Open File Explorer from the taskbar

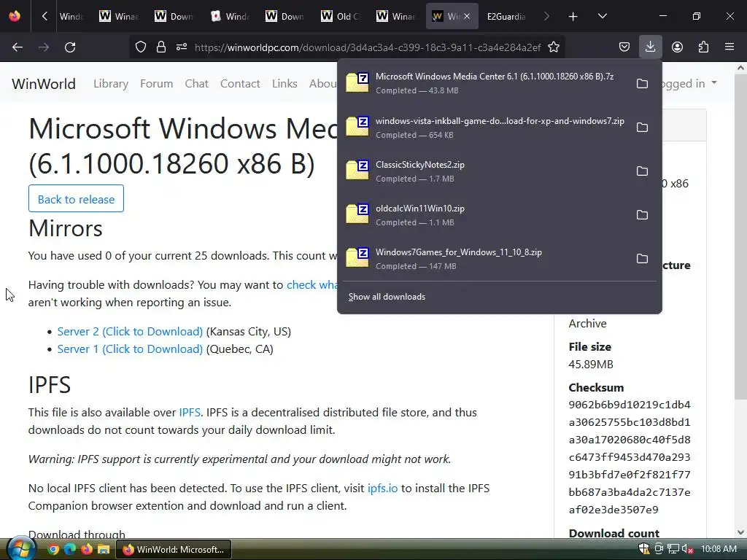pyautogui.click(x=104, y=550)
